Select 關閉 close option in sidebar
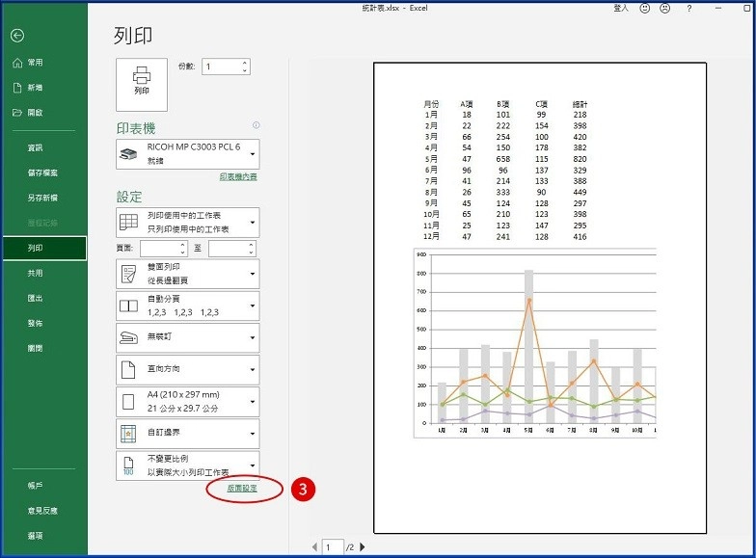The image size is (756, 558). (x=35, y=348)
